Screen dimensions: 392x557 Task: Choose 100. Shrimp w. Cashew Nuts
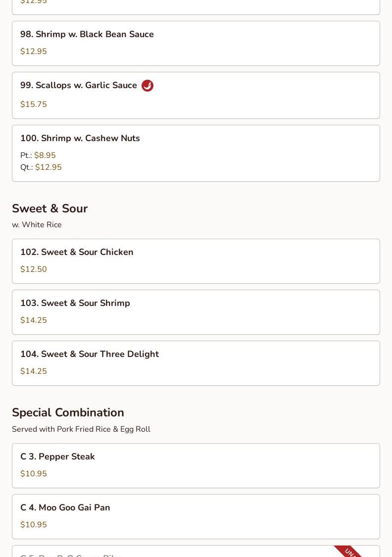click(x=80, y=139)
